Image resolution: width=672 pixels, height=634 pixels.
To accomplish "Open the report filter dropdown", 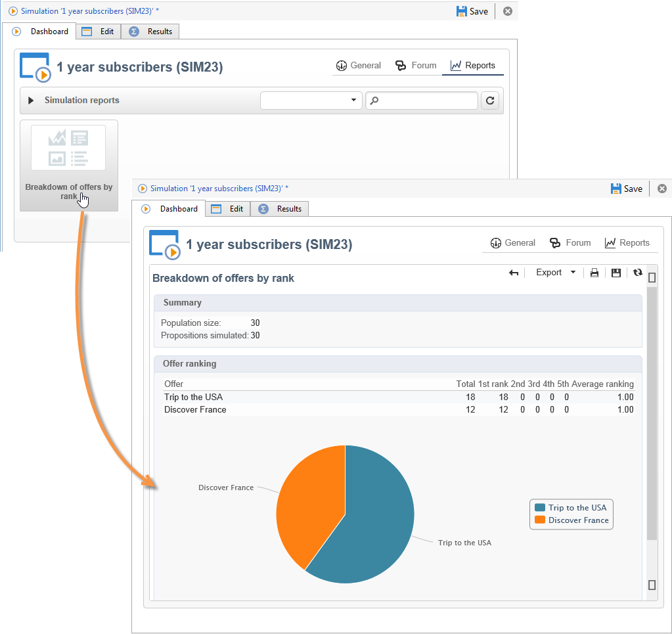I will 311,101.
